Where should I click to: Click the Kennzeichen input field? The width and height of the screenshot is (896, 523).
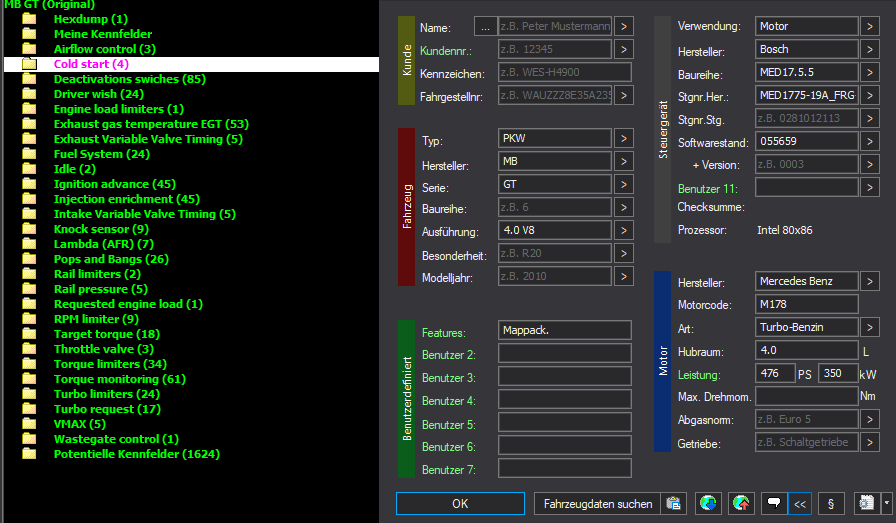click(x=565, y=72)
